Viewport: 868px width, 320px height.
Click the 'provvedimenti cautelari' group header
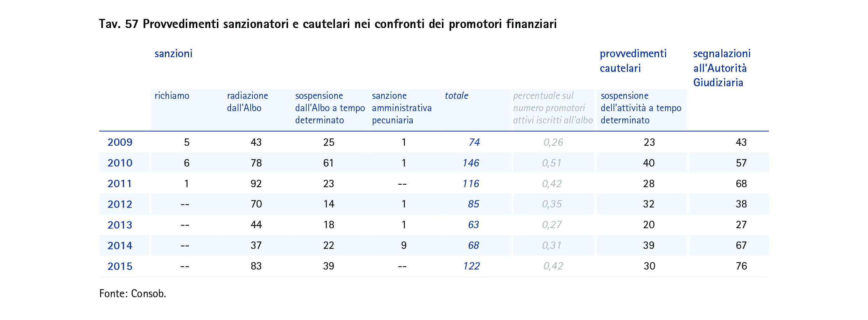pyautogui.click(x=633, y=61)
